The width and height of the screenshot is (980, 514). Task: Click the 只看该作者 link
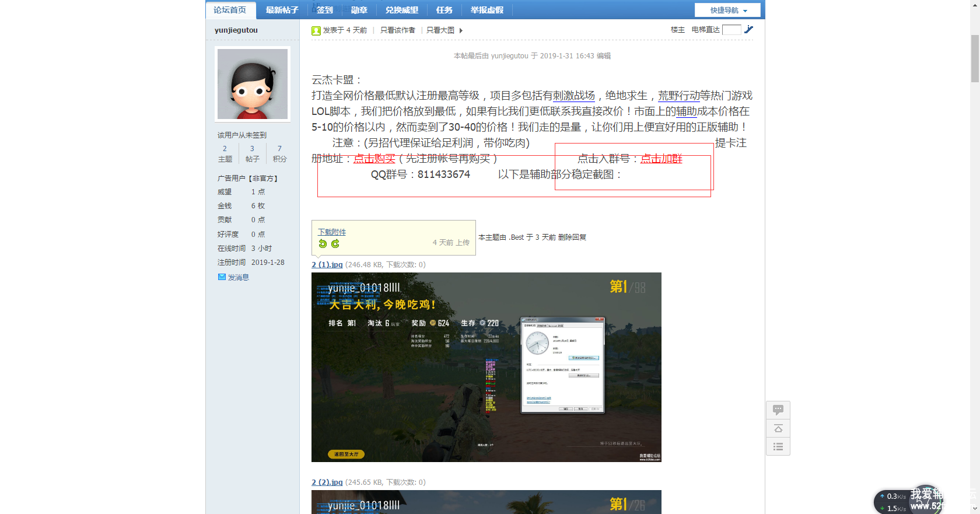(x=397, y=30)
